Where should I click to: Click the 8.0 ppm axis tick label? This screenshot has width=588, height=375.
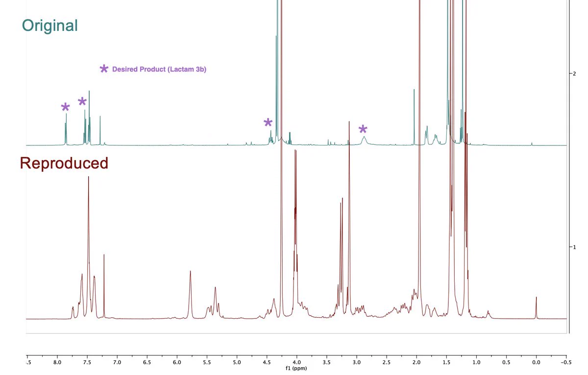coord(57,363)
